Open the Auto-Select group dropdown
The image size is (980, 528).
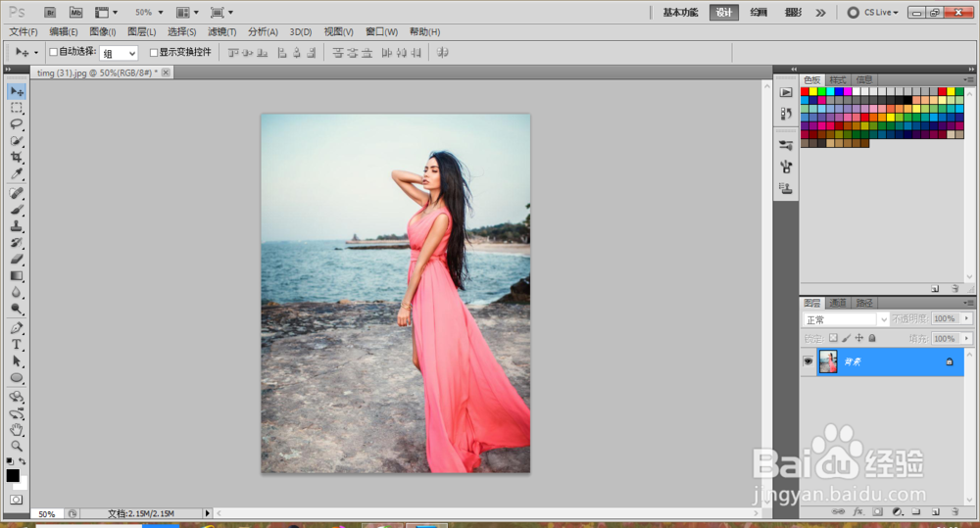pos(119,53)
